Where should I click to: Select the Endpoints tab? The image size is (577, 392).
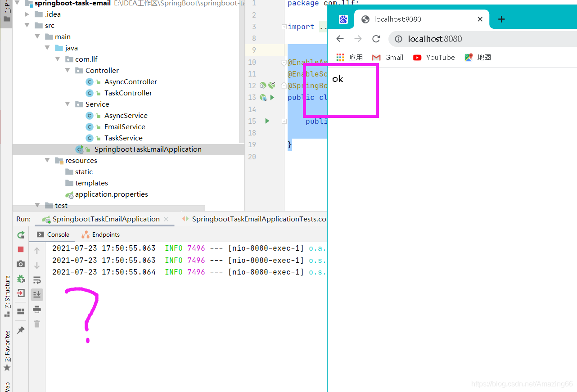coord(100,234)
